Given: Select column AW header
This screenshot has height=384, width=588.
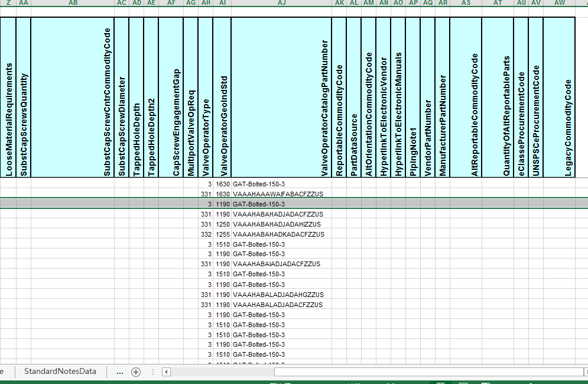Looking at the screenshot, I should pyautogui.click(x=559, y=2).
